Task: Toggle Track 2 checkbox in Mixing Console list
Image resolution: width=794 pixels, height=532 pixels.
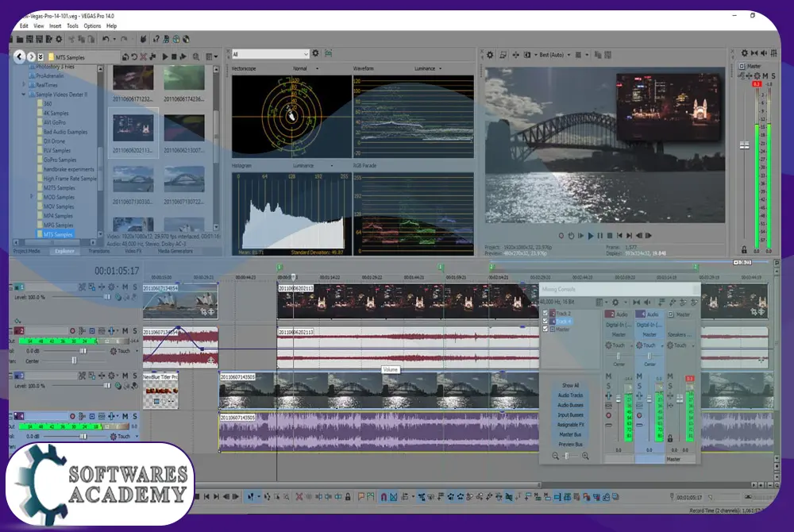Action: [545, 314]
